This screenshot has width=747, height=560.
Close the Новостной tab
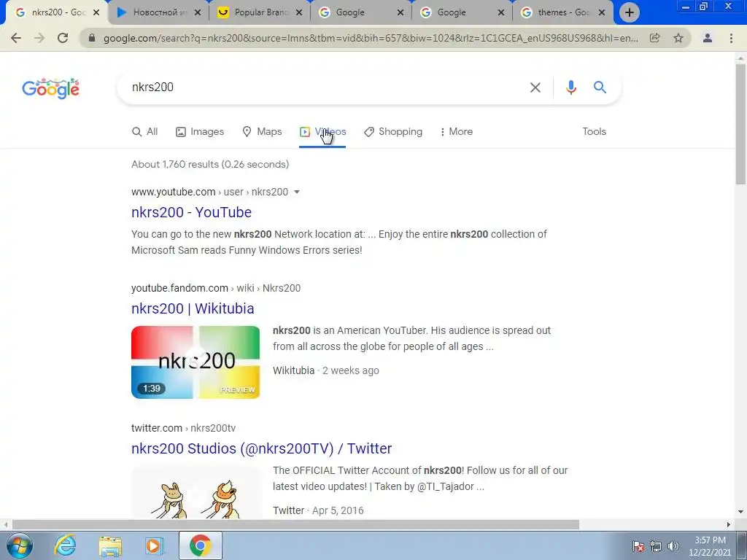pyautogui.click(x=198, y=12)
